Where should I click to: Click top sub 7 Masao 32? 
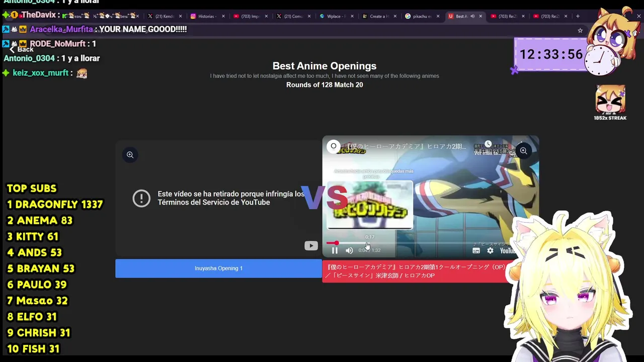37,301
